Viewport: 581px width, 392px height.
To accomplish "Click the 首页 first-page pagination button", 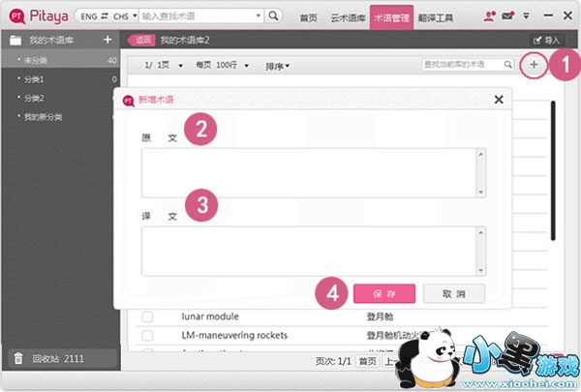I will coord(368,361).
